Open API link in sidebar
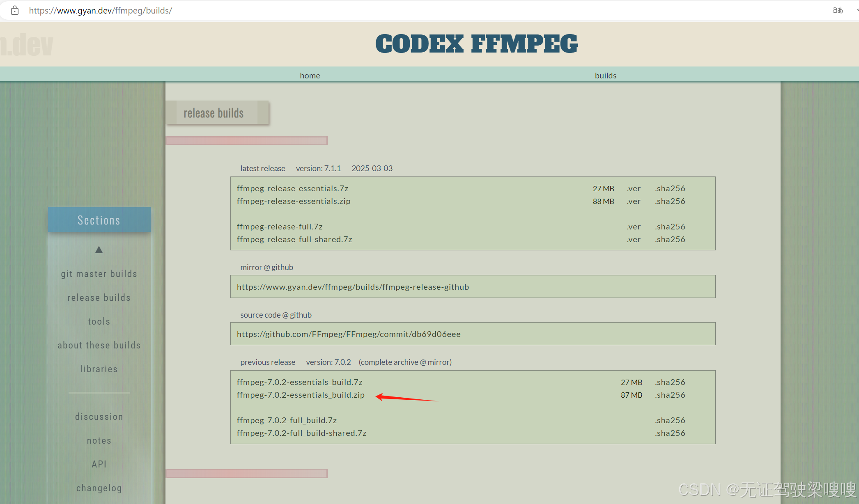 pos(99,464)
